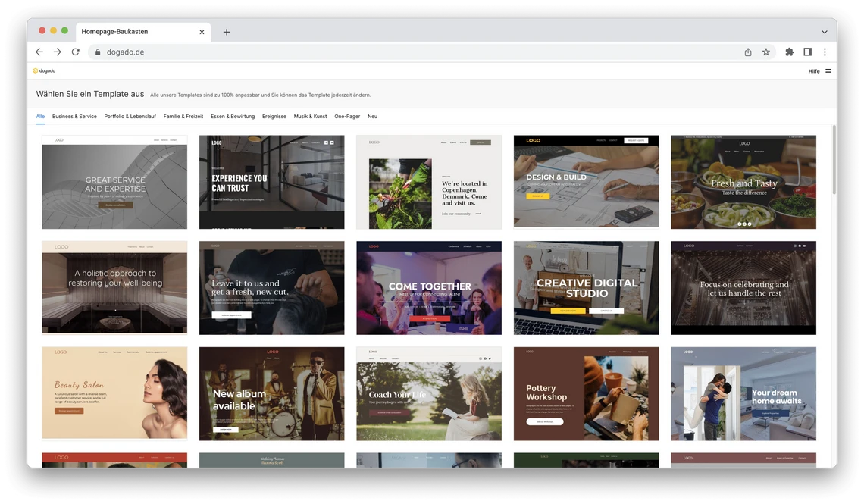Click the dogado logo in the header
This screenshot has width=864, height=504.
coord(45,70)
